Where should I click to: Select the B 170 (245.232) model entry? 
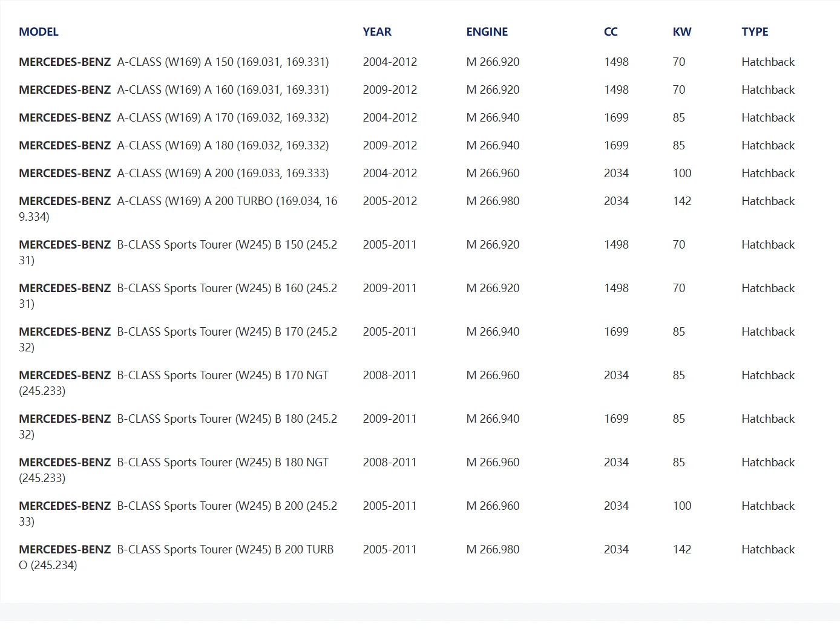(x=178, y=339)
